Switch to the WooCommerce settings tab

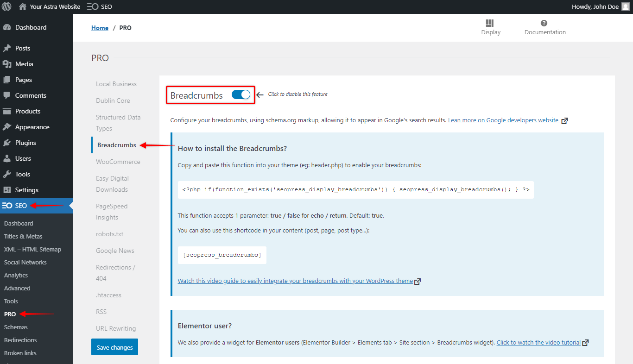[x=118, y=161]
